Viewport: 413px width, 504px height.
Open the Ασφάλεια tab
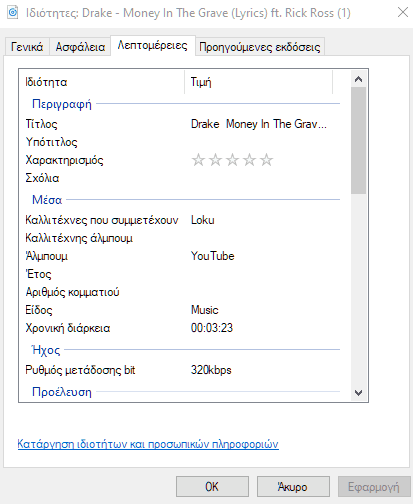coord(80,47)
